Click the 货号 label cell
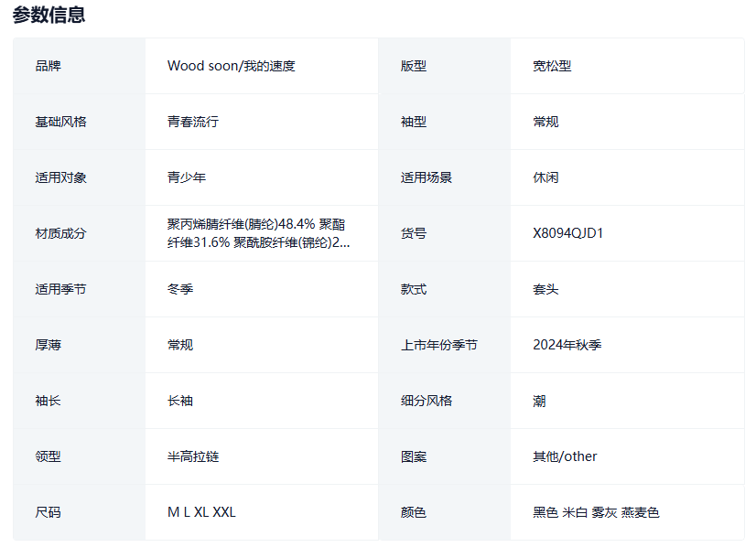The height and width of the screenshot is (547, 756). [x=413, y=233]
